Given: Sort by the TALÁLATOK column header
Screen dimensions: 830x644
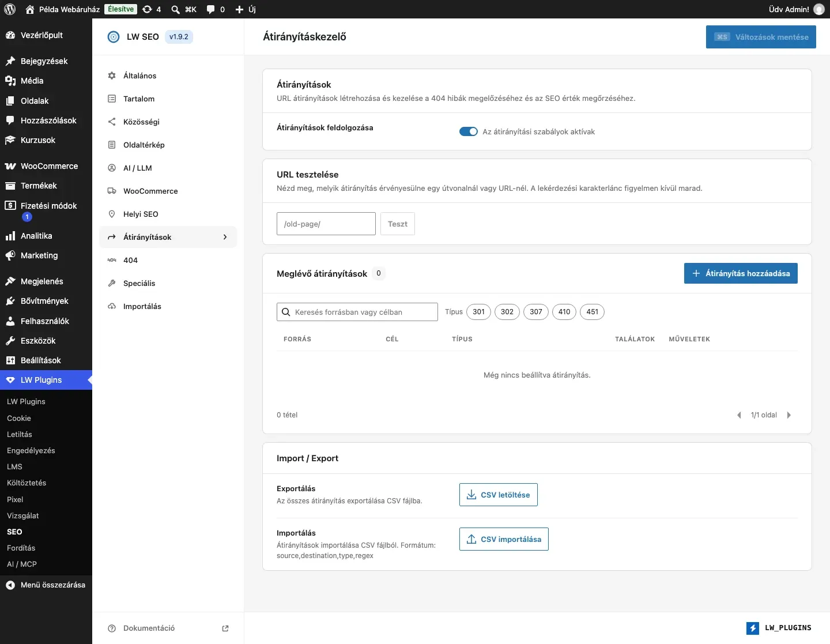Looking at the screenshot, I should 635,339.
